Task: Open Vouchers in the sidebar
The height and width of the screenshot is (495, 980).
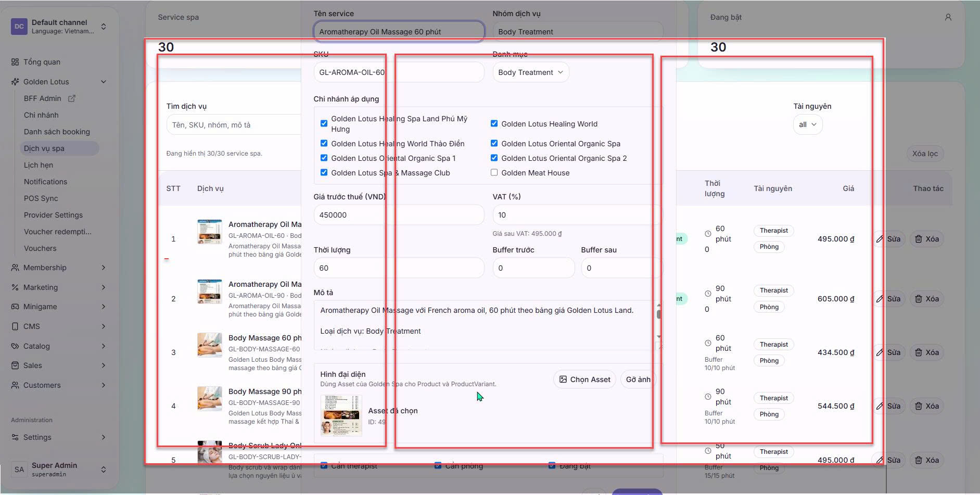Action: pyautogui.click(x=40, y=248)
